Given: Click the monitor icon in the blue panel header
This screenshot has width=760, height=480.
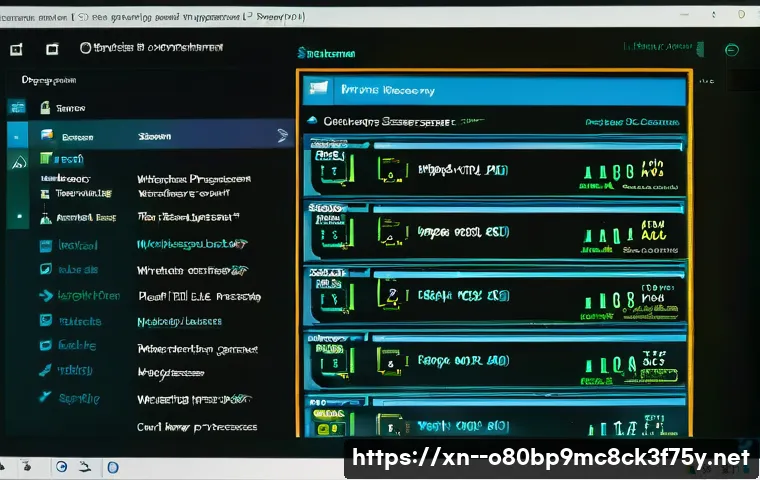Looking at the screenshot, I should (x=319, y=89).
